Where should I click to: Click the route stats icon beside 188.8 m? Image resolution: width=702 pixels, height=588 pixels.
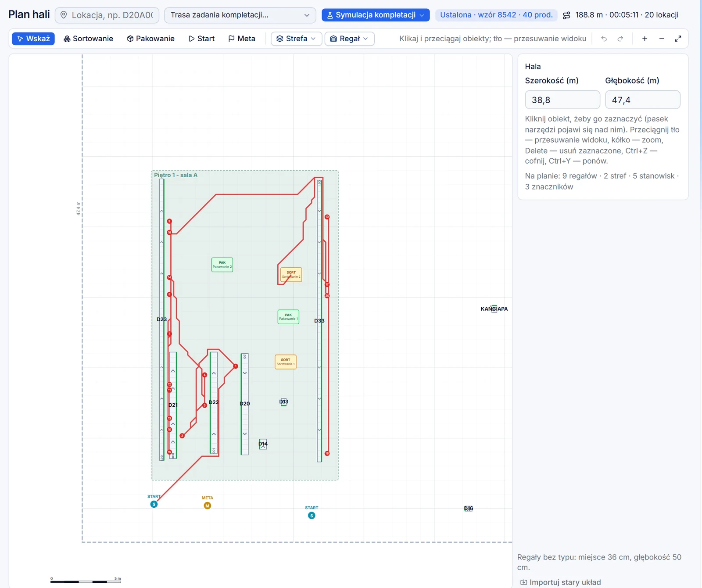point(566,15)
